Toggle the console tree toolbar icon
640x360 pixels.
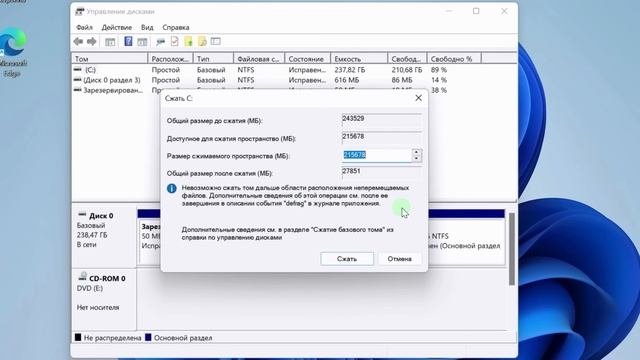(110, 42)
